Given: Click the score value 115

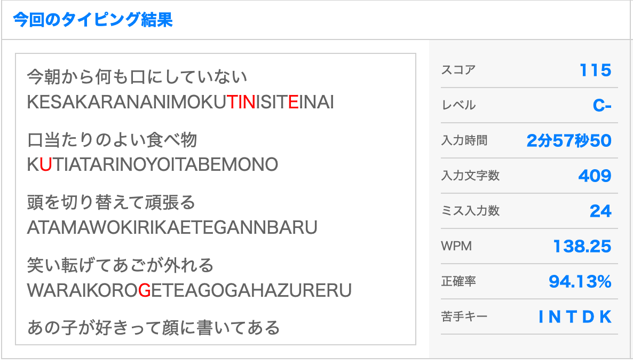Looking at the screenshot, I should (595, 70).
